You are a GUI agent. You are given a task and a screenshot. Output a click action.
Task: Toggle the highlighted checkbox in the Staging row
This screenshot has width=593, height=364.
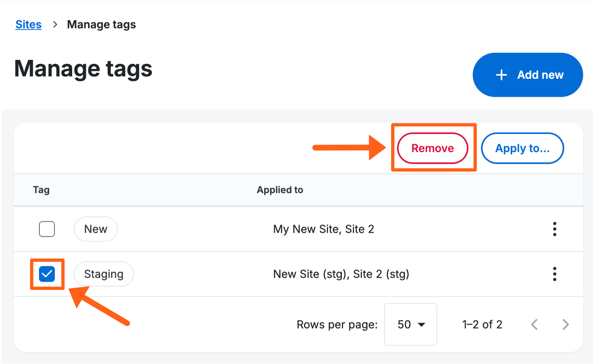coord(47,274)
